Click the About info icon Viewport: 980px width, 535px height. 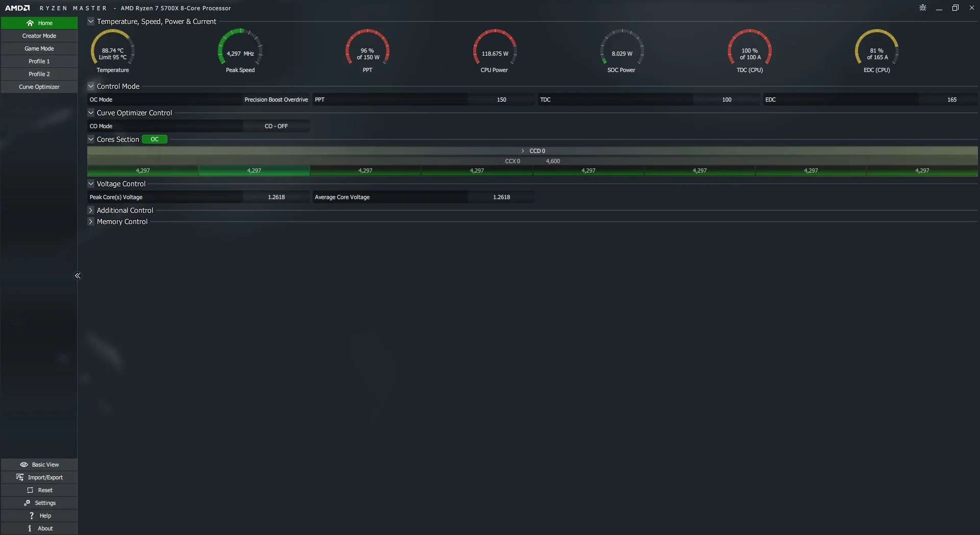(30, 528)
